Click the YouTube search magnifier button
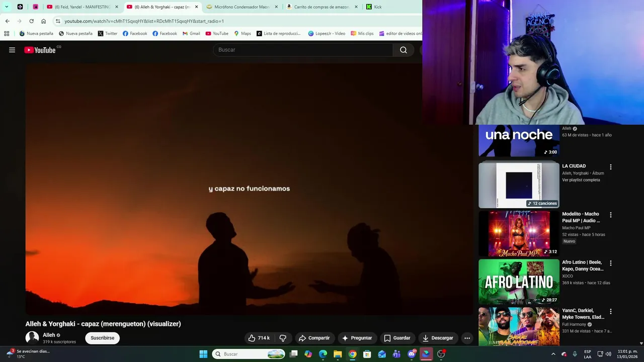644x362 pixels. [x=404, y=50]
